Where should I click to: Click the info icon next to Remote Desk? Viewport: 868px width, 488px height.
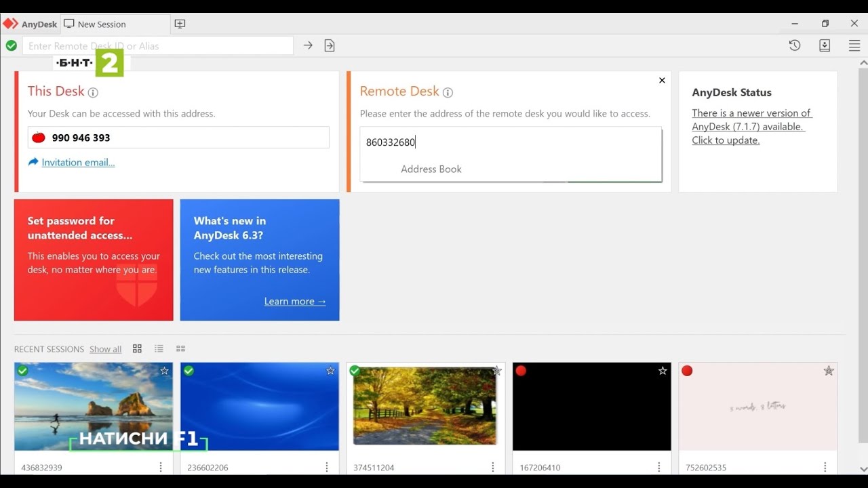448,92
